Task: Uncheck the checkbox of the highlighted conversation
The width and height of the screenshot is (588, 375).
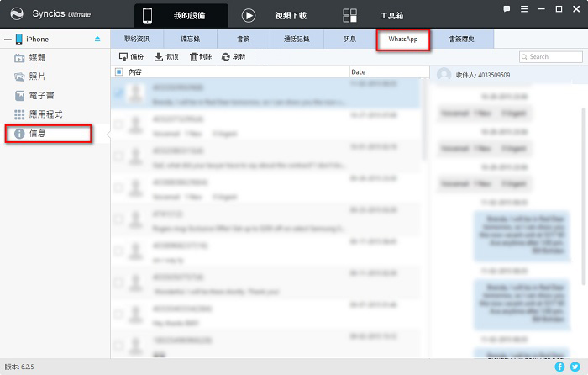Action: [x=119, y=92]
